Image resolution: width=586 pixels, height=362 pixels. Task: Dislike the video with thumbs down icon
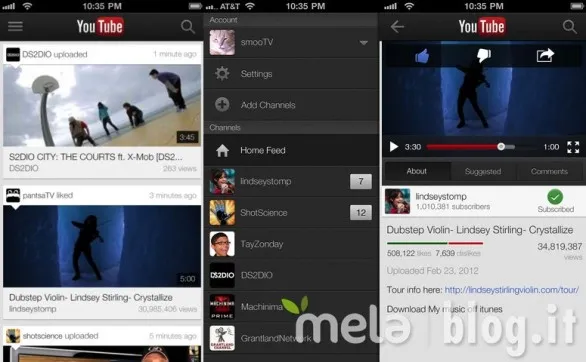(x=484, y=56)
